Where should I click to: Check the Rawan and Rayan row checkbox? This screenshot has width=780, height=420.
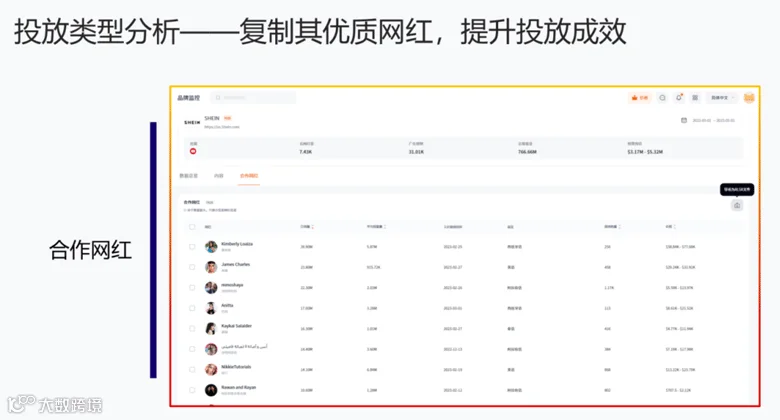point(192,390)
